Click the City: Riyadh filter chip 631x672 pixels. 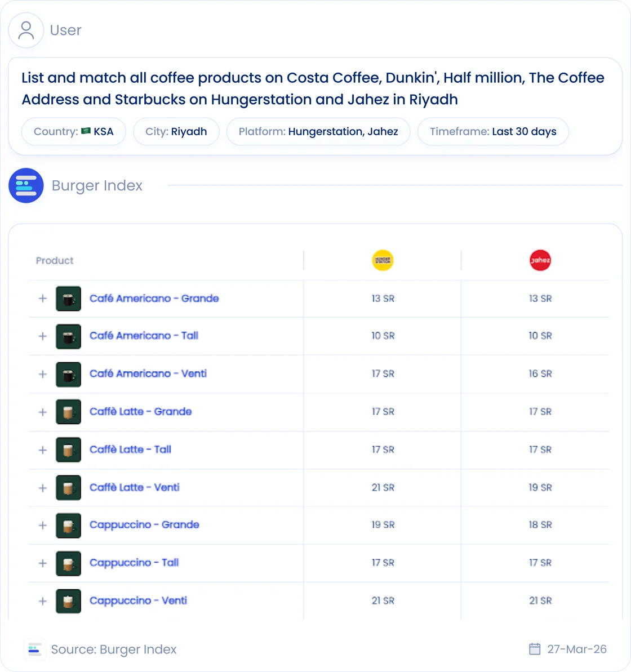click(176, 132)
